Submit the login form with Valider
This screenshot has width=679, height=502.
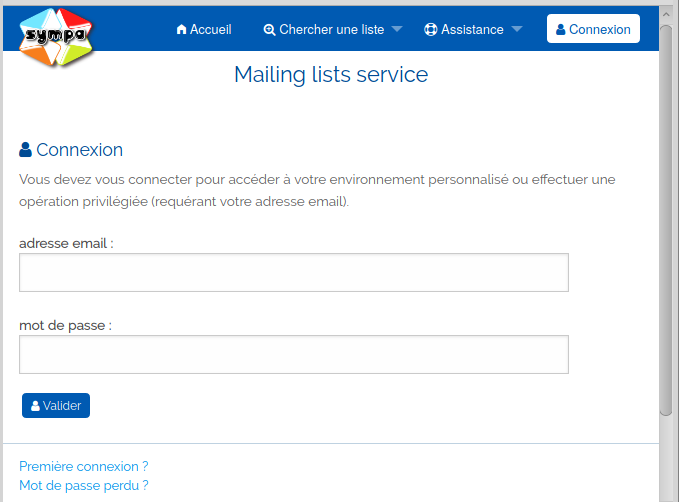56,406
